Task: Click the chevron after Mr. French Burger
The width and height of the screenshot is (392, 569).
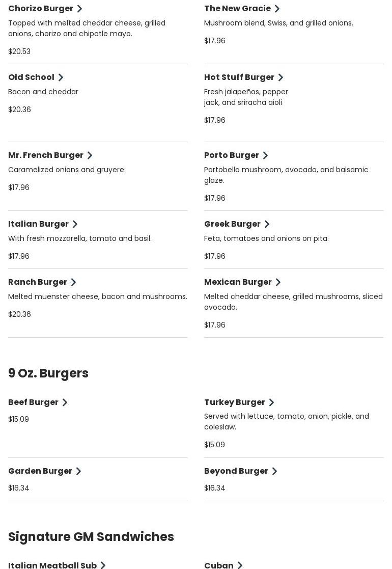Action: pos(90,155)
